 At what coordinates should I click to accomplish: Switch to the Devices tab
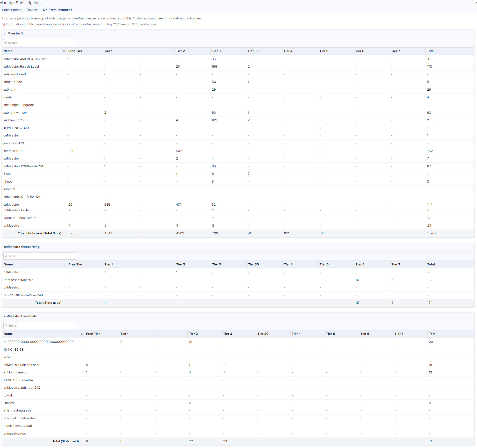pyautogui.click(x=32, y=10)
